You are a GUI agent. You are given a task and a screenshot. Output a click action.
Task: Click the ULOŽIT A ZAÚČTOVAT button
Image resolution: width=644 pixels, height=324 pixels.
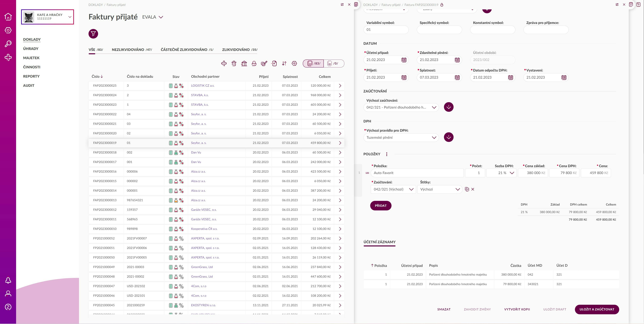point(597,309)
